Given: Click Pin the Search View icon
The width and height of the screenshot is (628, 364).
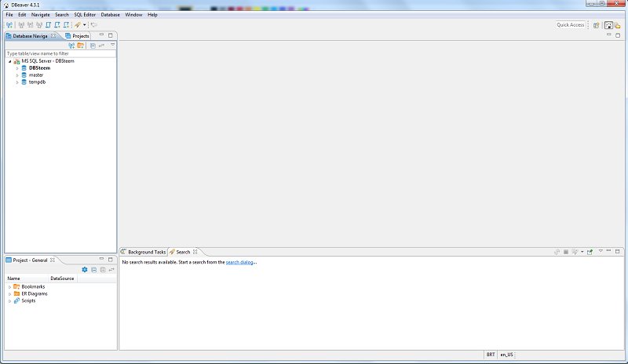Looking at the screenshot, I should point(590,252).
